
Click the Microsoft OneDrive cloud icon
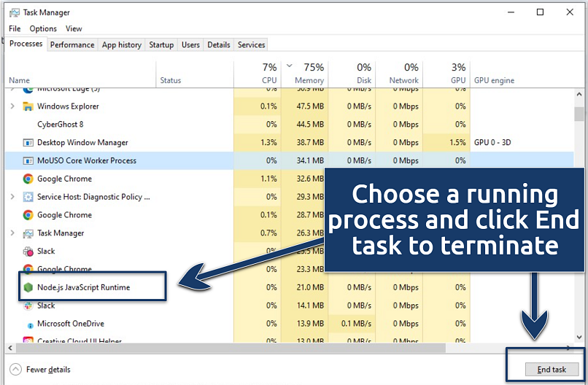(x=29, y=324)
